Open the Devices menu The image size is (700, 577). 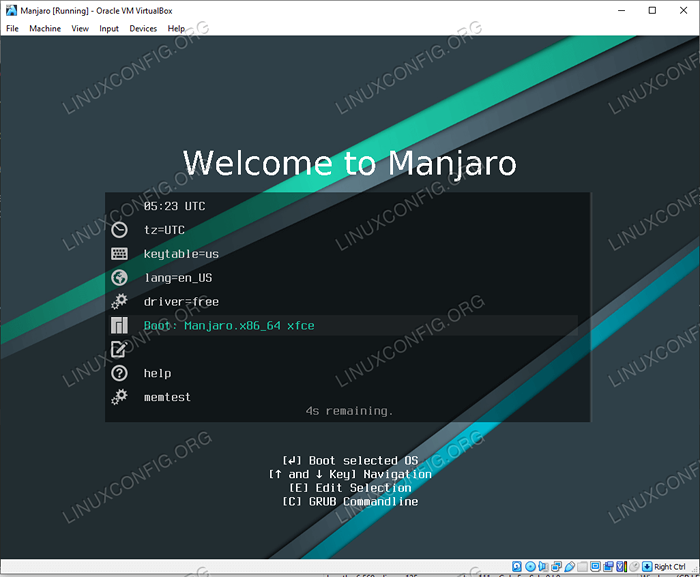coord(143,29)
